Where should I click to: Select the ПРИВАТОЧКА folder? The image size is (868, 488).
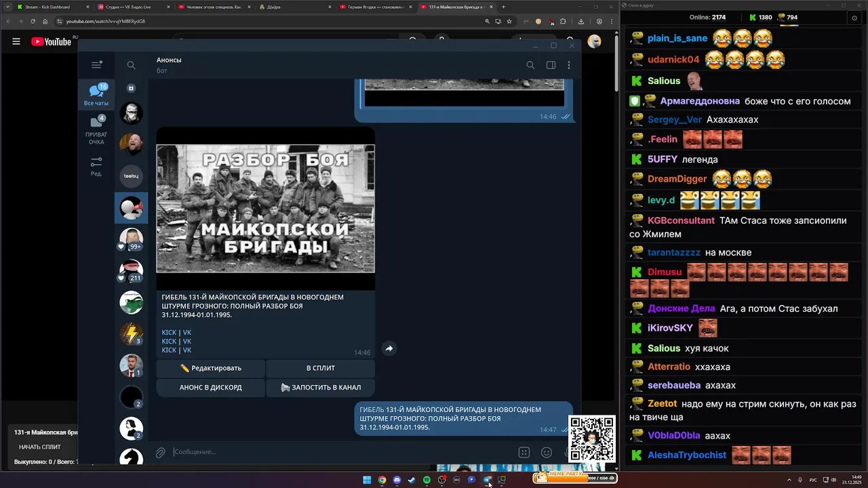pos(96,130)
